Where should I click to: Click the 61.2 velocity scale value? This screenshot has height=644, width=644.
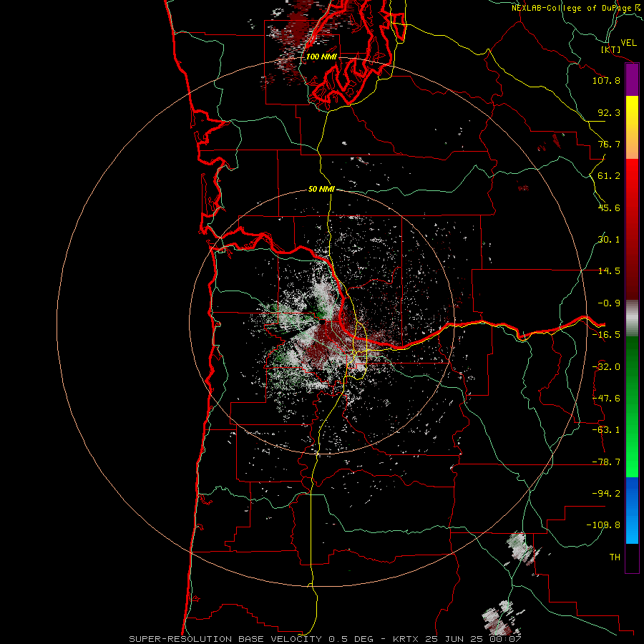click(x=609, y=176)
